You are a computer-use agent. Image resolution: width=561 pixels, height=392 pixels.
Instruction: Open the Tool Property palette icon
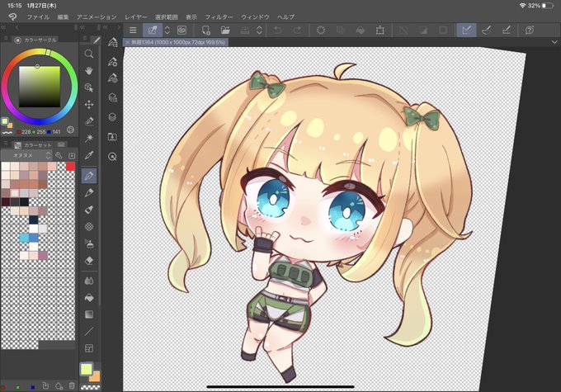pyautogui.click(x=113, y=62)
